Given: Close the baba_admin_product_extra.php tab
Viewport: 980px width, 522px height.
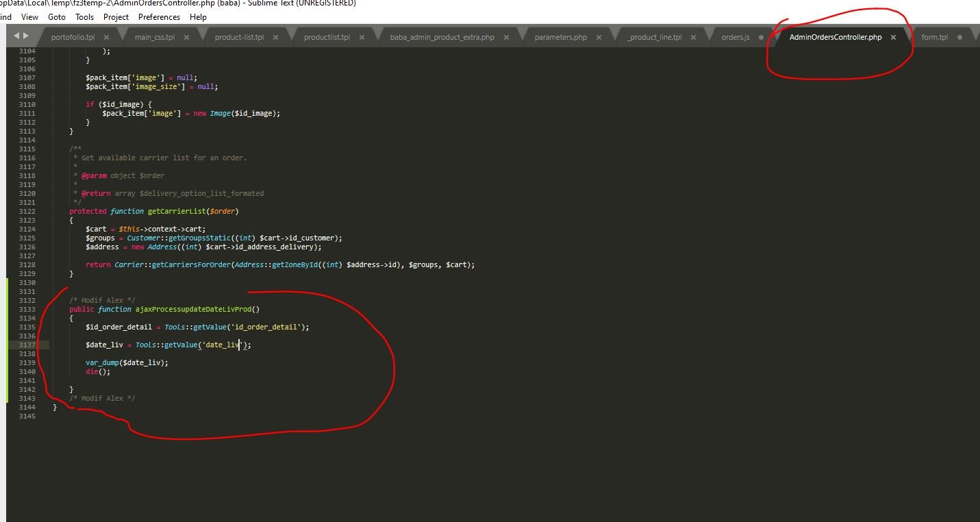Looking at the screenshot, I should (x=507, y=37).
